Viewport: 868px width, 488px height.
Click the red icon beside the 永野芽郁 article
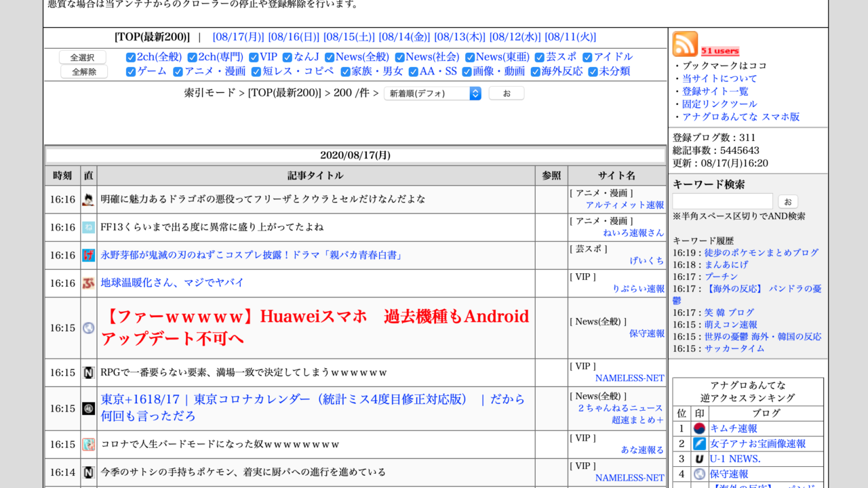[88, 256]
